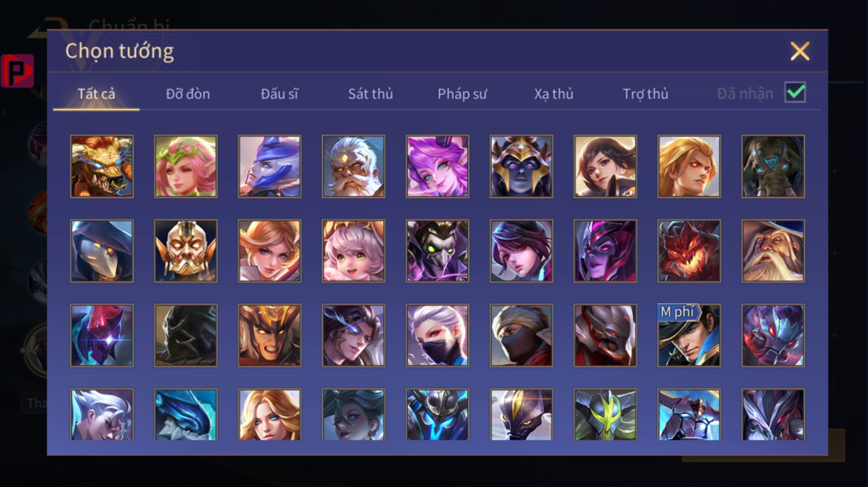Toggle the Đã nhận checkbox

point(795,93)
